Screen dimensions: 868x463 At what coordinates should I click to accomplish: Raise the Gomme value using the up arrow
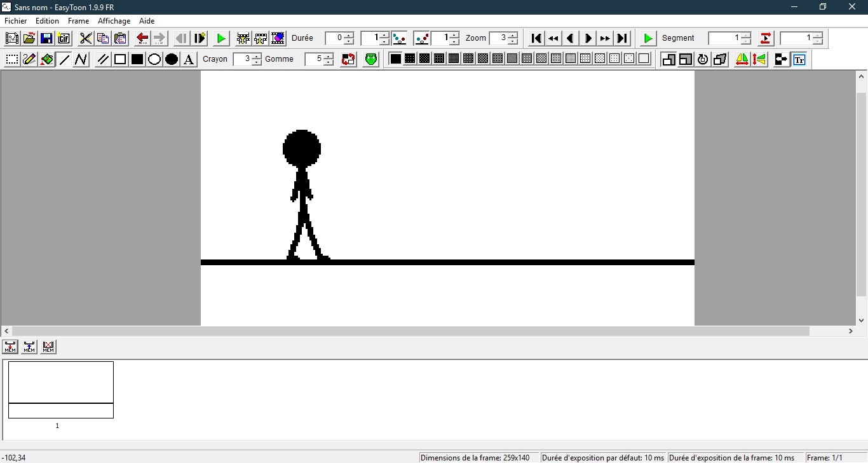(329, 55)
